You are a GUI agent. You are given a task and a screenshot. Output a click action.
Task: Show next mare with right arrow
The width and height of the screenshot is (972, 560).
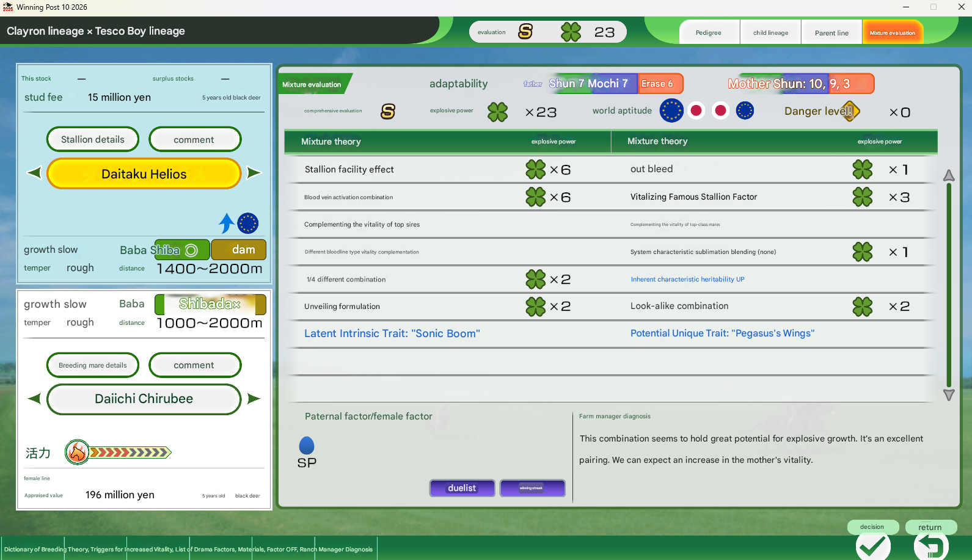coord(254,399)
